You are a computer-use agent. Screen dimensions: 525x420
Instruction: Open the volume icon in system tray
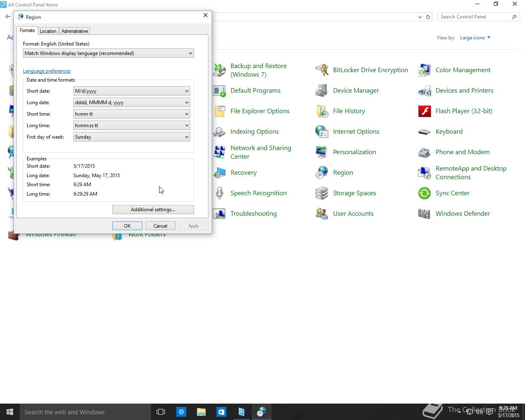pos(479,412)
